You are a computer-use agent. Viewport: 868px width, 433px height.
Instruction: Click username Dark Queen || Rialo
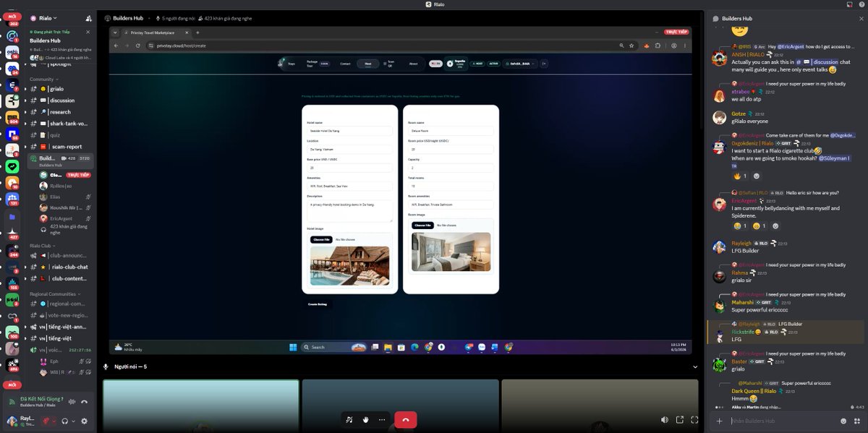754,391
